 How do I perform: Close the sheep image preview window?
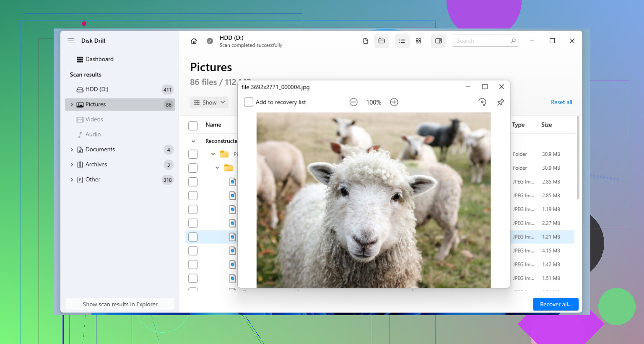pos(501,87)
